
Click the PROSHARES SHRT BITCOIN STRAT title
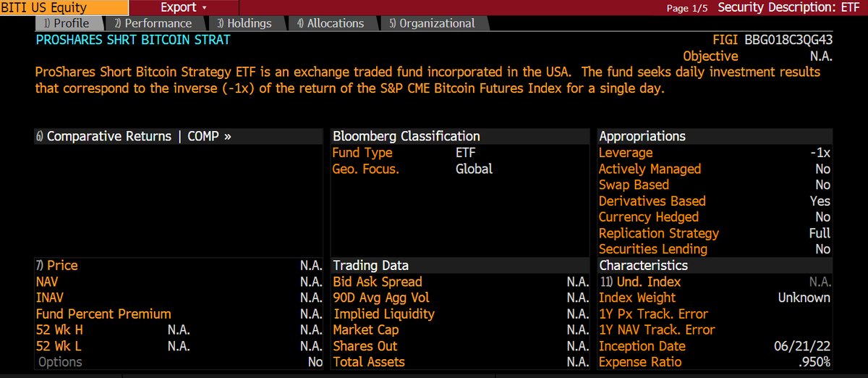tap(132, 40)
